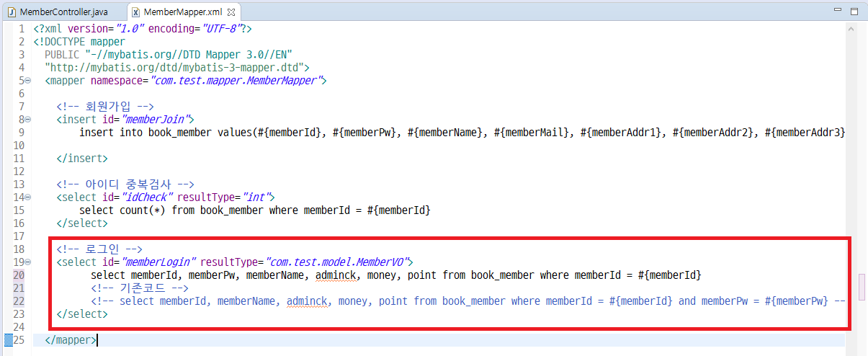Collapse the insert memberJoin fold on line 8

[28, 120]
